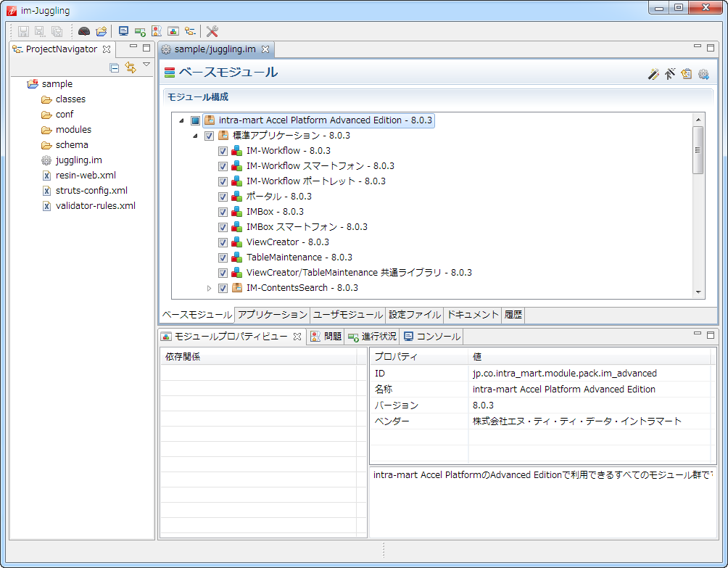Screen dimensions: 728x568
Task: Click the module tree scroll down arrow
Action: click(698, 292)
